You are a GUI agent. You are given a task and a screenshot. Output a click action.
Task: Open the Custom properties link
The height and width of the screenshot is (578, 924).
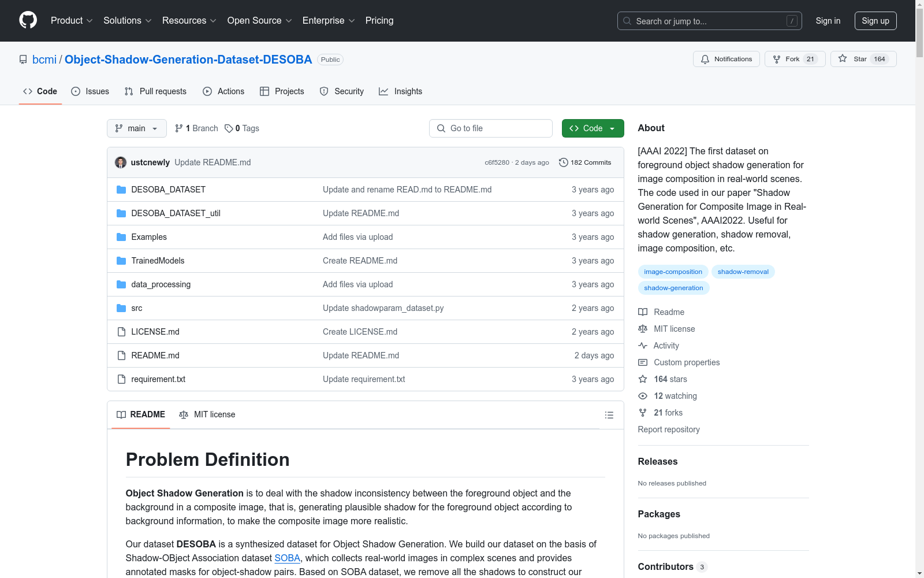679,362
